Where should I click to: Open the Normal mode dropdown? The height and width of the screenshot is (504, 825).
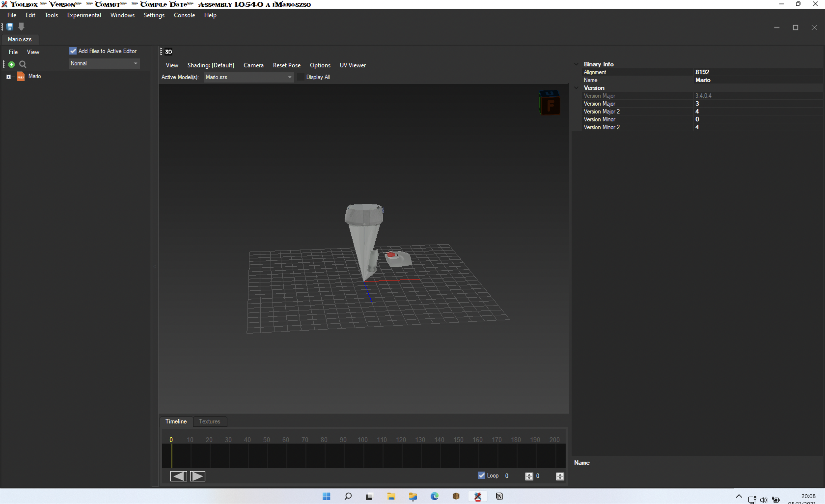[x=104, y=63]
